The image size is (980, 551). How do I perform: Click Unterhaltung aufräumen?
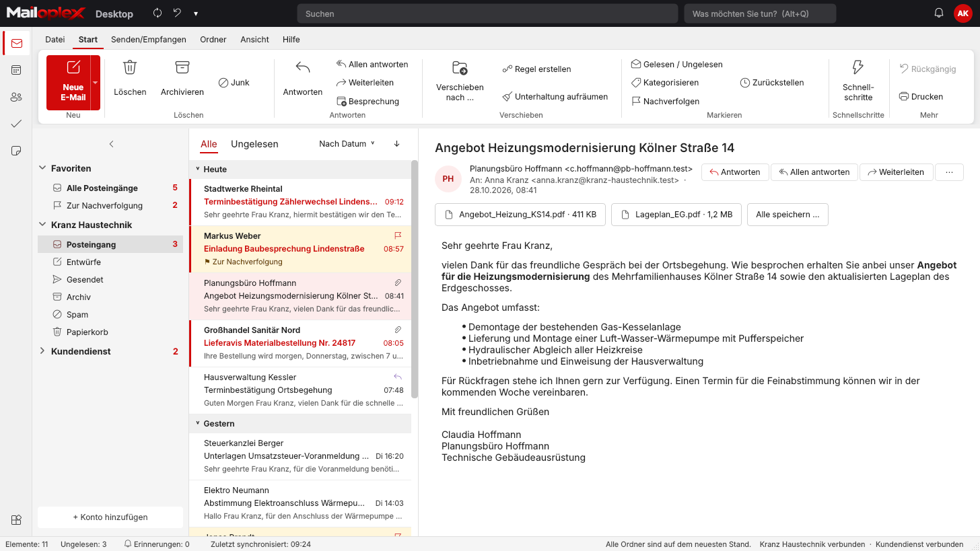click(555, 97)
